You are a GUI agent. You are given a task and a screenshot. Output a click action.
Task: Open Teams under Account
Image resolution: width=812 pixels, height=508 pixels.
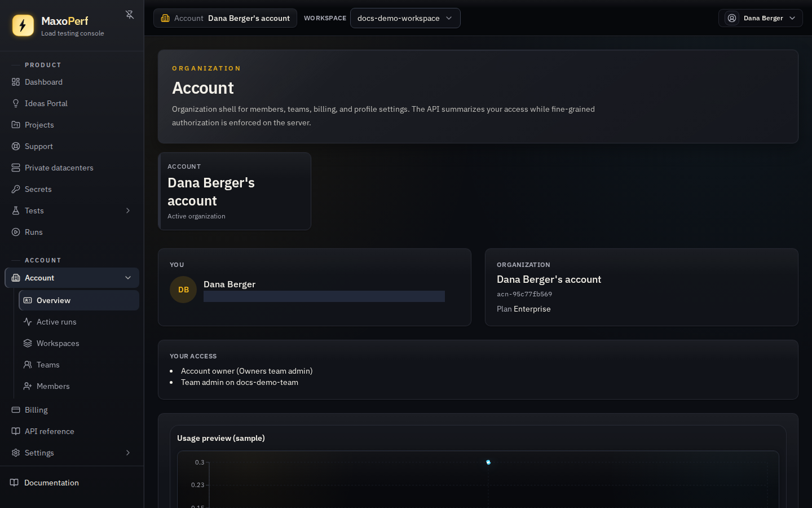(79, 365)
